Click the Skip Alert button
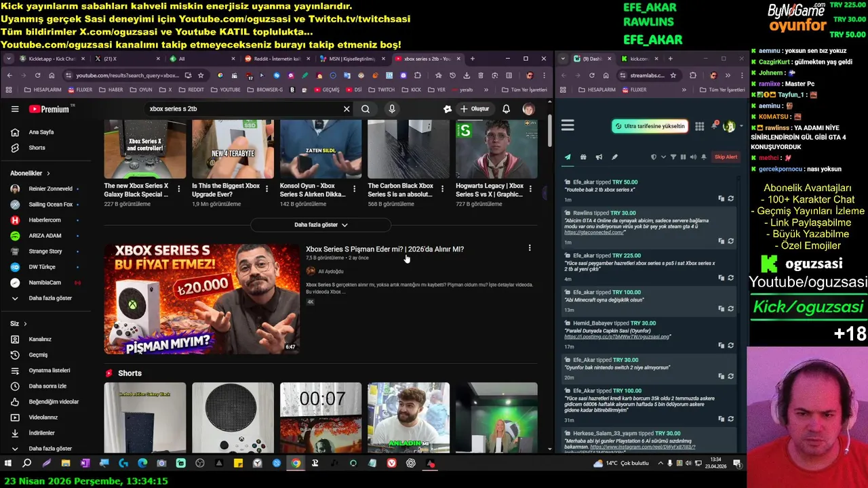The height and width of the screenshot is (488, 868). pos(726,157)
